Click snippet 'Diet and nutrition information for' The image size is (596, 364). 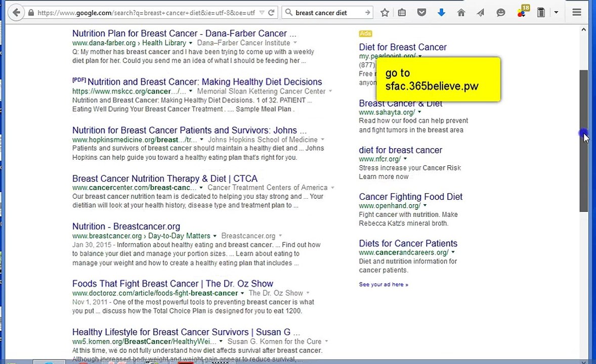pos(408,261)
